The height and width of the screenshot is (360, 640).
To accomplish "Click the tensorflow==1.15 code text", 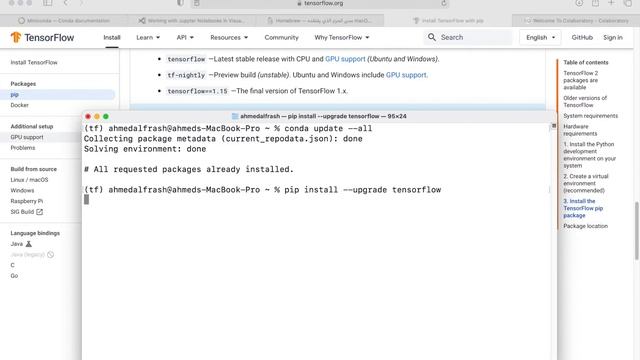I will pos(198,91).
